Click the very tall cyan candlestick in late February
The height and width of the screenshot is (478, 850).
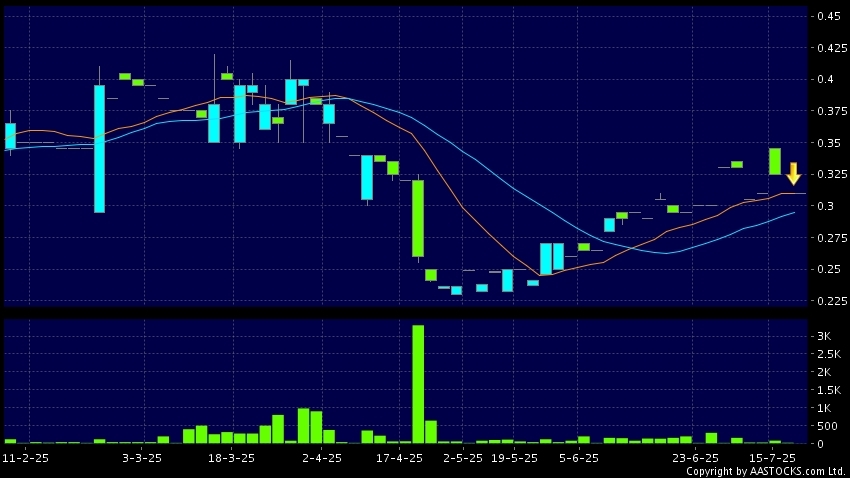[x=99, y=148]
